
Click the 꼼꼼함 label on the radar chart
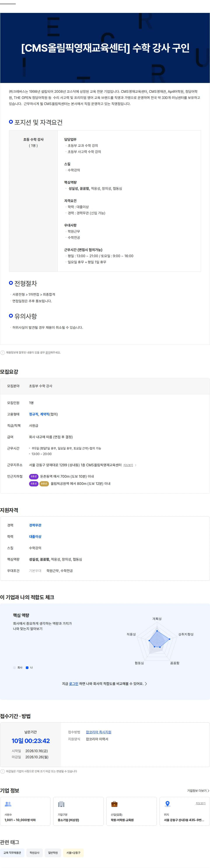pyautogui.click(x=175, y=663)
